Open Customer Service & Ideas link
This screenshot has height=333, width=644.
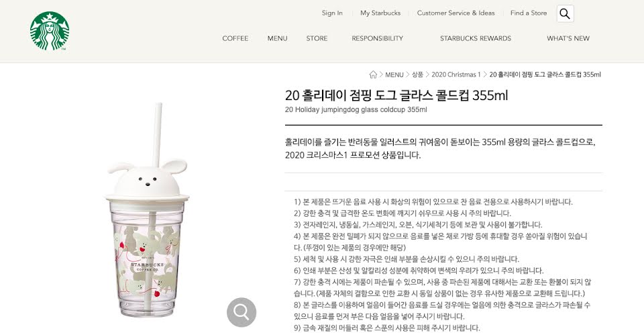point(456,13)
